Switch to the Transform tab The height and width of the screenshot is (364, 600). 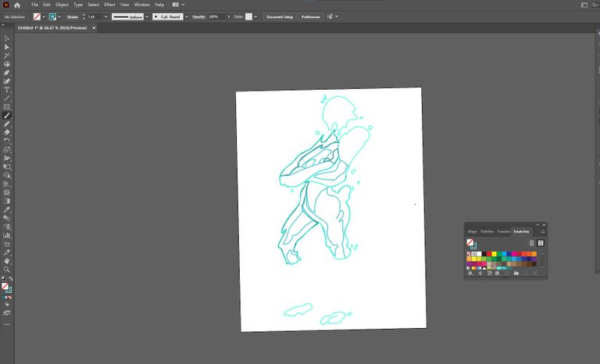pyautogui.click(x=504, y=231)
